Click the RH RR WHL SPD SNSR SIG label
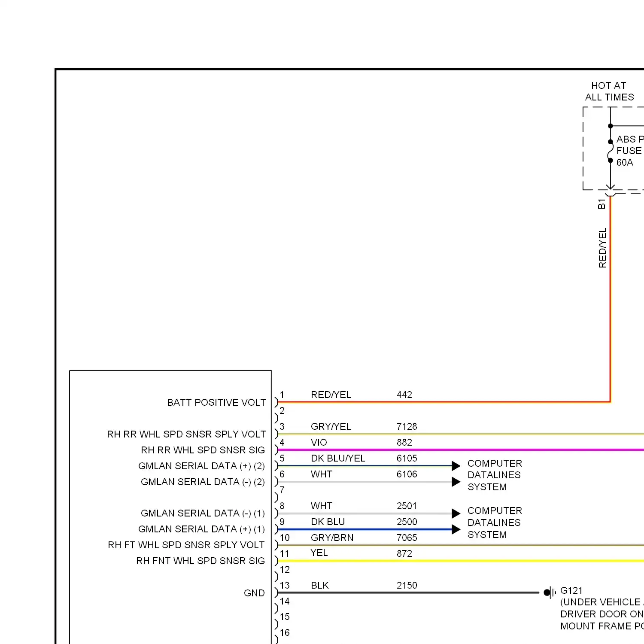This screenshot has height=644, width=644. tap(203, 450)
